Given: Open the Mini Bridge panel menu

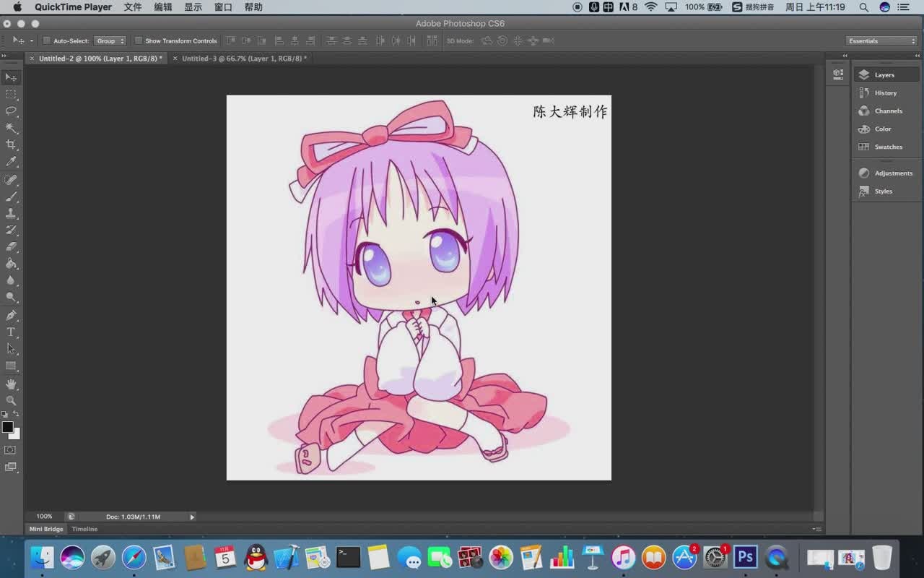Looking at the screenshot, I should point(816,529).
